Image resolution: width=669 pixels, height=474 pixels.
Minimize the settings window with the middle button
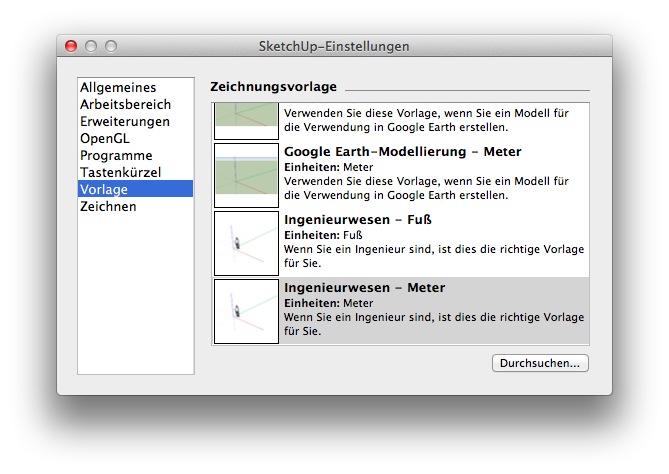pos(91,46)
